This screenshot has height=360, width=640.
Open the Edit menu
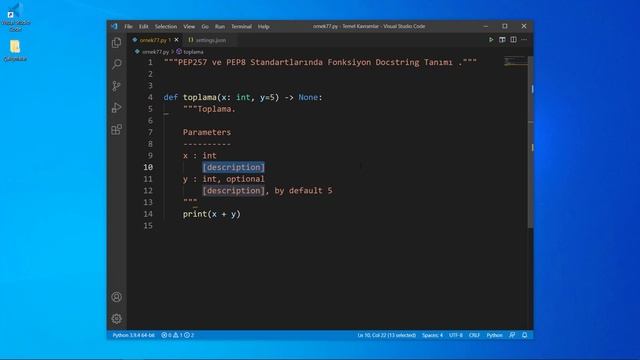tap(144, 26)
